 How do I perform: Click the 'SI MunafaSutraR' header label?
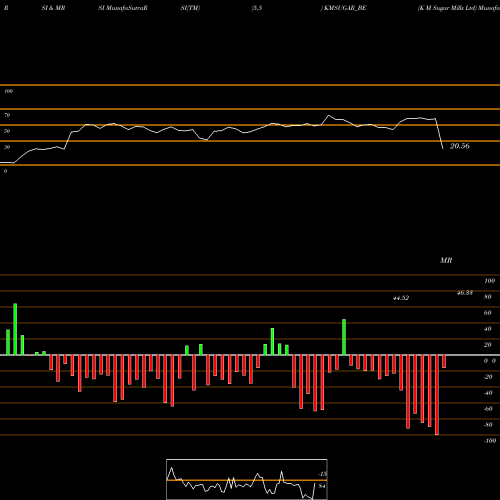click(x=123, y=8)
